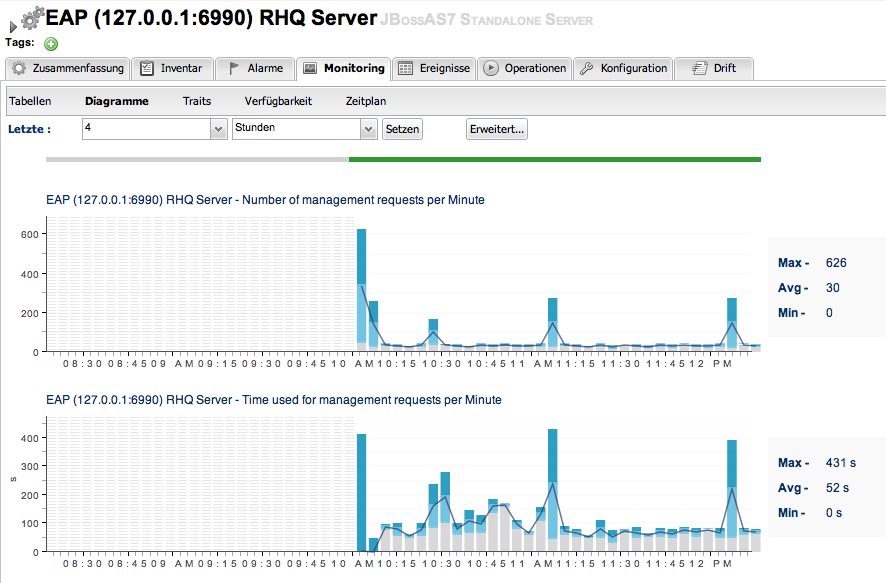Open the Tabellen subtab
Viewport: 886px width, 583px height.
coord(30,101)
